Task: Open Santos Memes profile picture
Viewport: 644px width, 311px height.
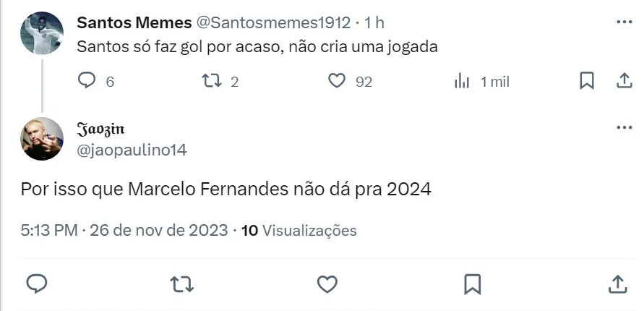Action: tap(41, 33)
